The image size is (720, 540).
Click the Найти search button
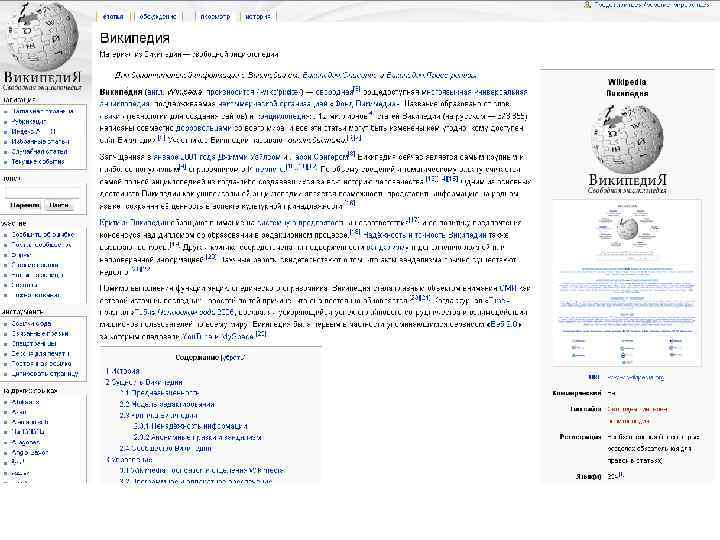[x=59, y=205]
